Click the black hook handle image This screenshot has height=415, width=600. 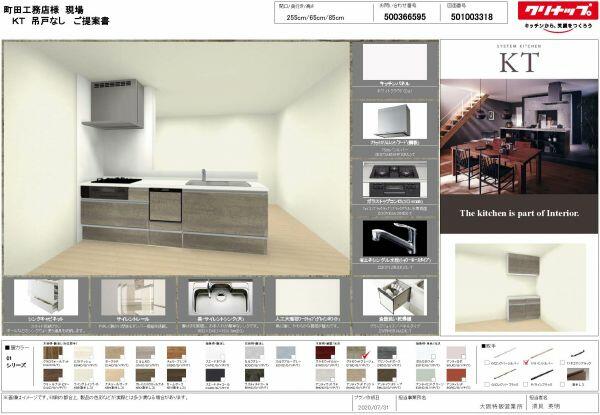point(578,354)
